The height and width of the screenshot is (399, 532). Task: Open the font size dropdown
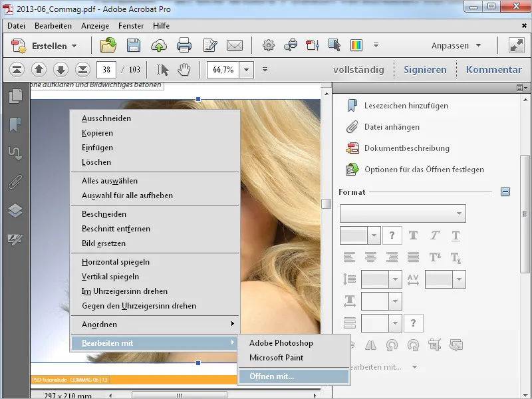coord(374,235)
